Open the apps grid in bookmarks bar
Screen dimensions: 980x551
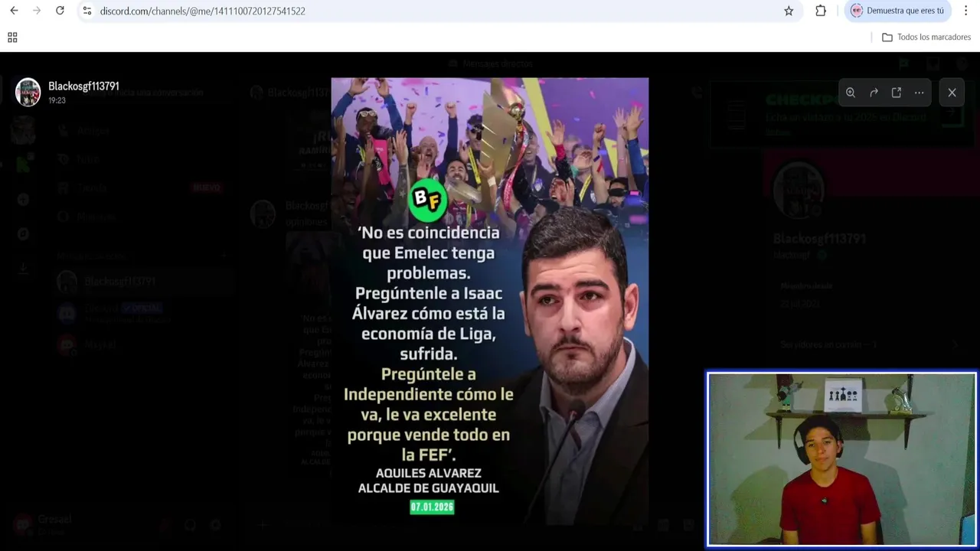coord(12,37)
